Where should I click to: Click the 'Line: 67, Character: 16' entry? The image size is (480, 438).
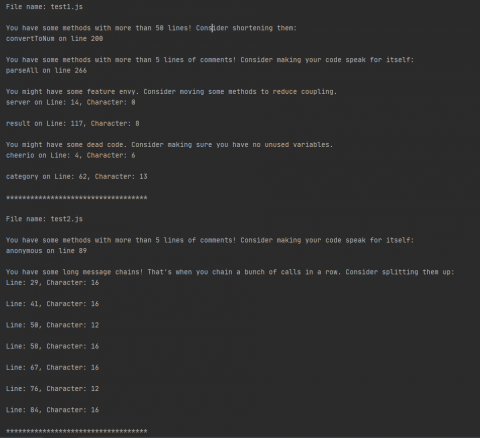coord(52,368)
